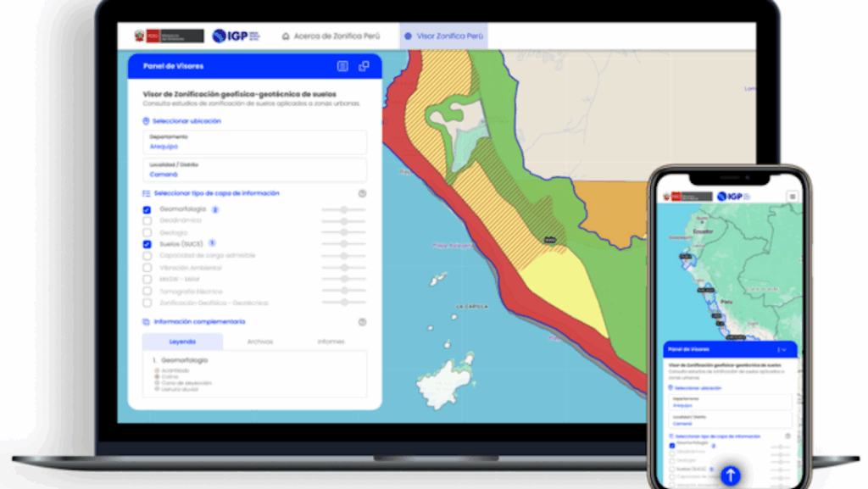This screenshot has height=489, width=868.
Task: Open the Acerca de Zonifica Perú tab
Action: [331, 36]
